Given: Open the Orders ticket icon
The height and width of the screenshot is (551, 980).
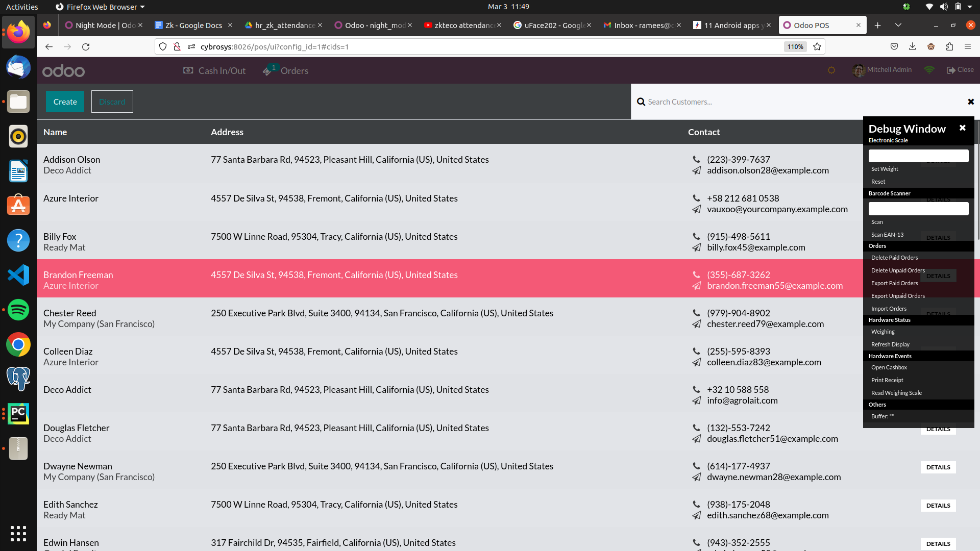Looking at the screenshot, I should coord(267,71).
